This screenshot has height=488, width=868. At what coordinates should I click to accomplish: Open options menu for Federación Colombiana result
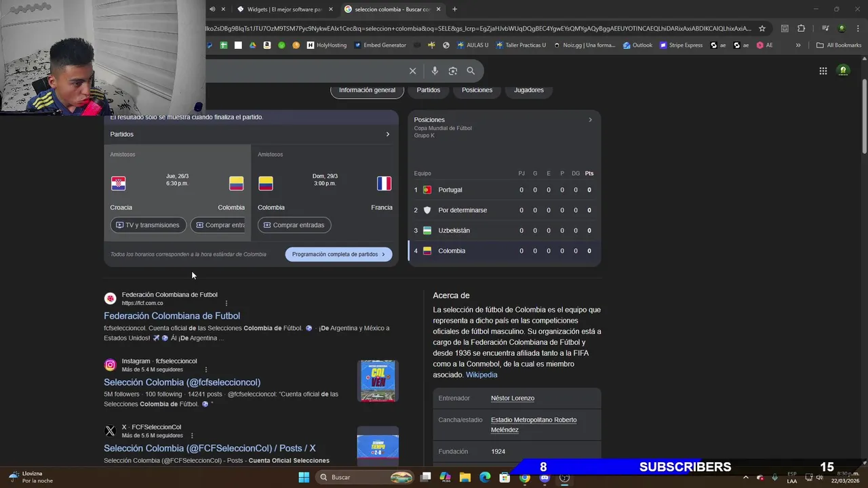[x=226, y=303]
